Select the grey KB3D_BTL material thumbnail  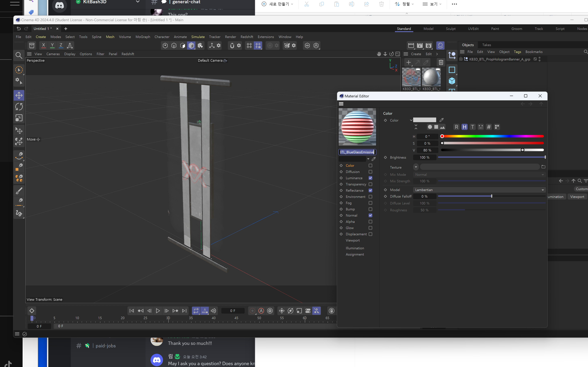[x=431, y=77]
